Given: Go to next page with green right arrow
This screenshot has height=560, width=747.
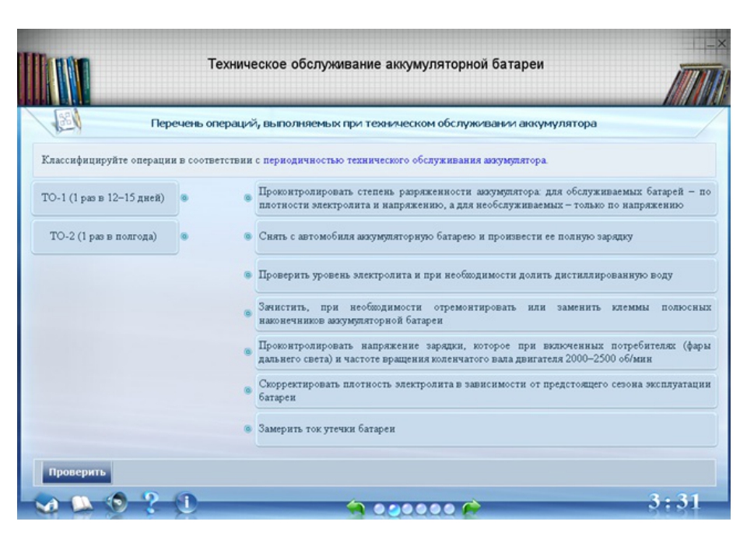Looking at the screenshot, I should 472,507.
